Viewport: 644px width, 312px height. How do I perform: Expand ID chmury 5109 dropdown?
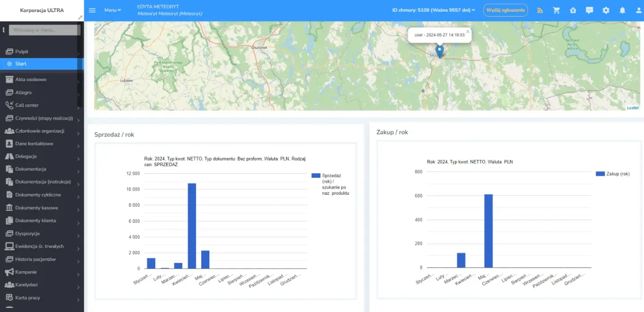coord(433,10)
